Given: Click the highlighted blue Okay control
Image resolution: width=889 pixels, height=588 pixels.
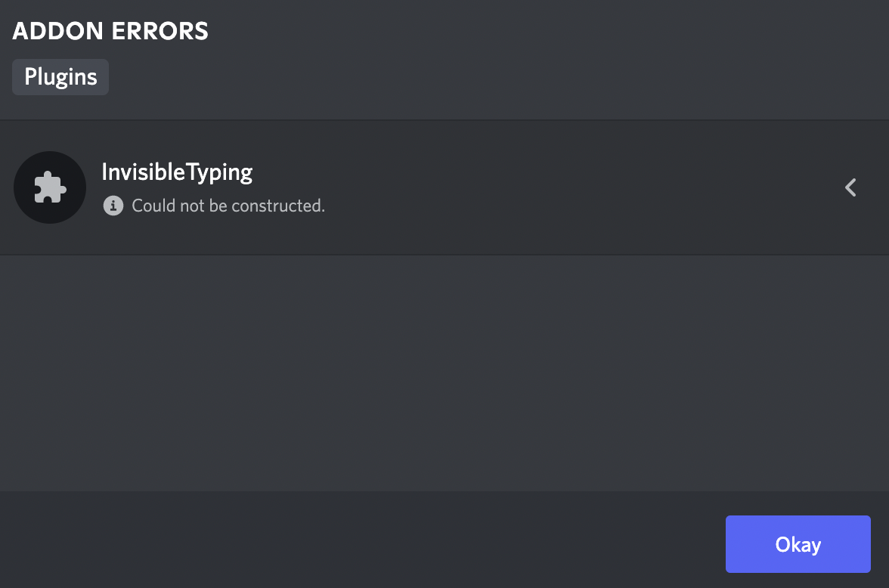Looking at the screenshot, I should [x=798, y=543].
